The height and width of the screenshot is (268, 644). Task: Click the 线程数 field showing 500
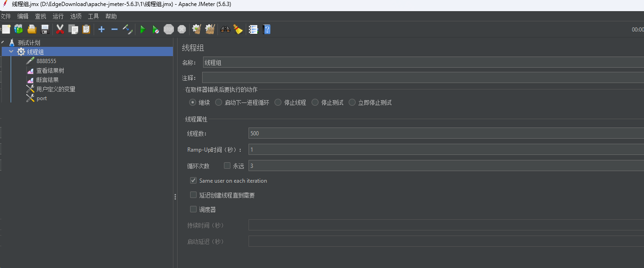point(446,134)
